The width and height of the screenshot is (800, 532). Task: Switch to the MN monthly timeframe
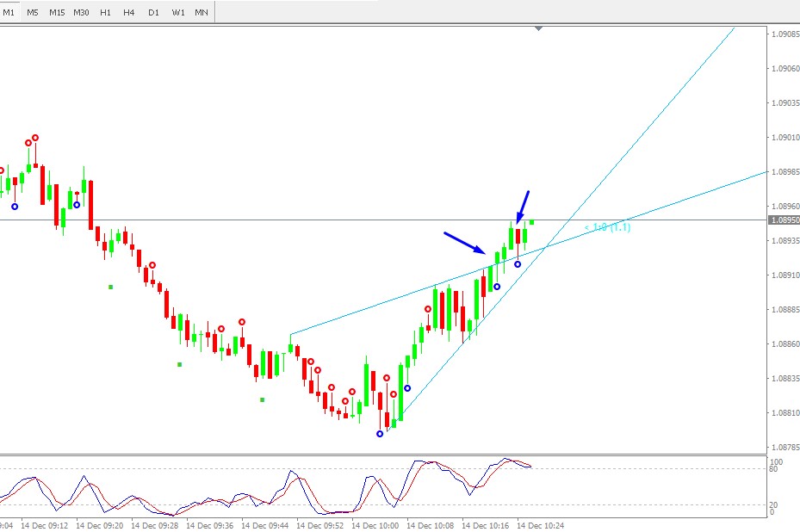click(202, 12)
